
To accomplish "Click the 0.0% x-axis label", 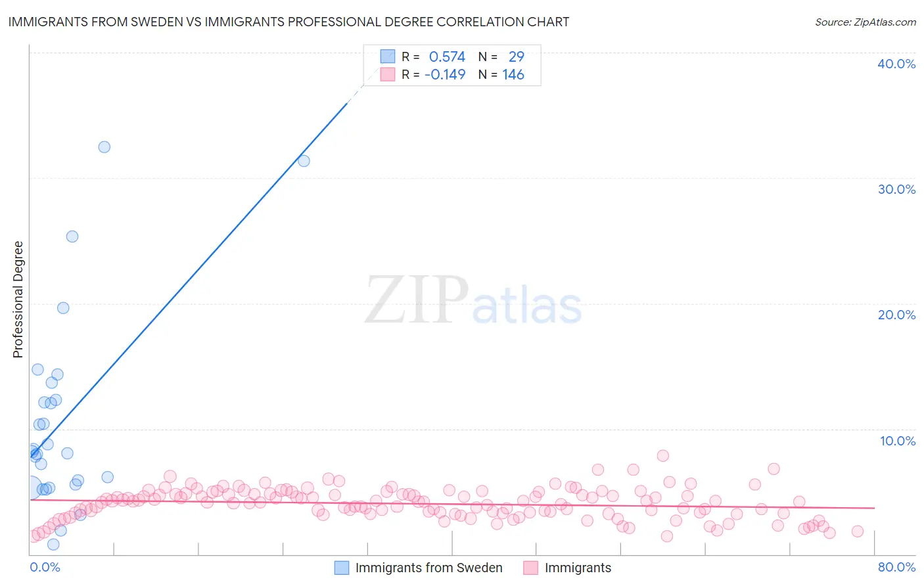I will [45, 567].
